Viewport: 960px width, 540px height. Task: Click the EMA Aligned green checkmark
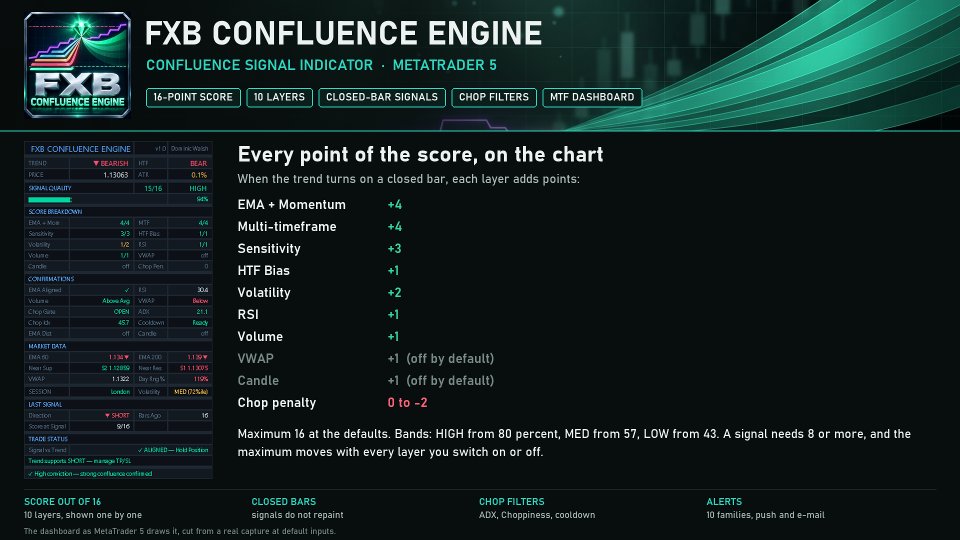click(127, 290)
